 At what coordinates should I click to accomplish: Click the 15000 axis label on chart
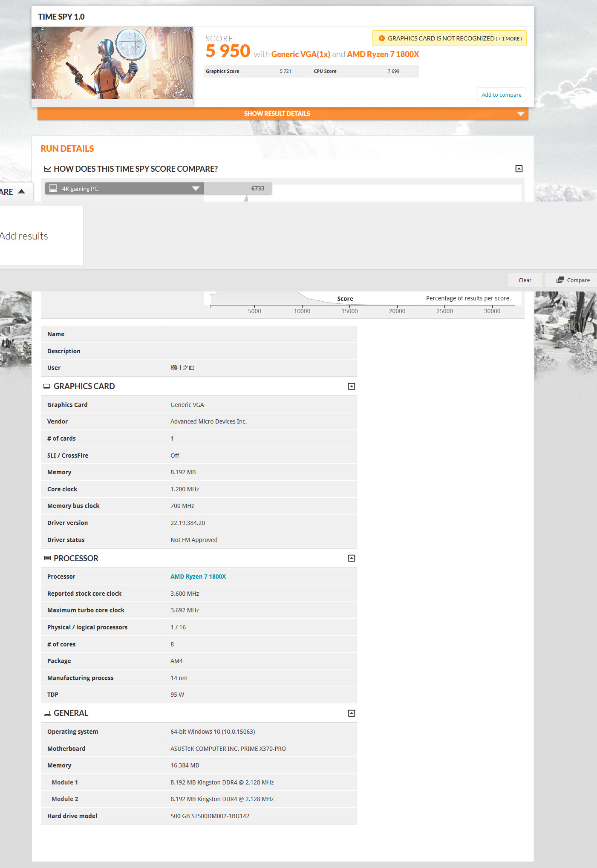pos(349,311)
